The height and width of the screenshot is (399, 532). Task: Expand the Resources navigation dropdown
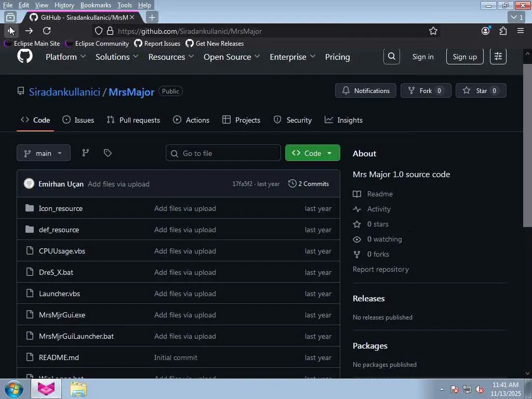[x=171, y=57]
